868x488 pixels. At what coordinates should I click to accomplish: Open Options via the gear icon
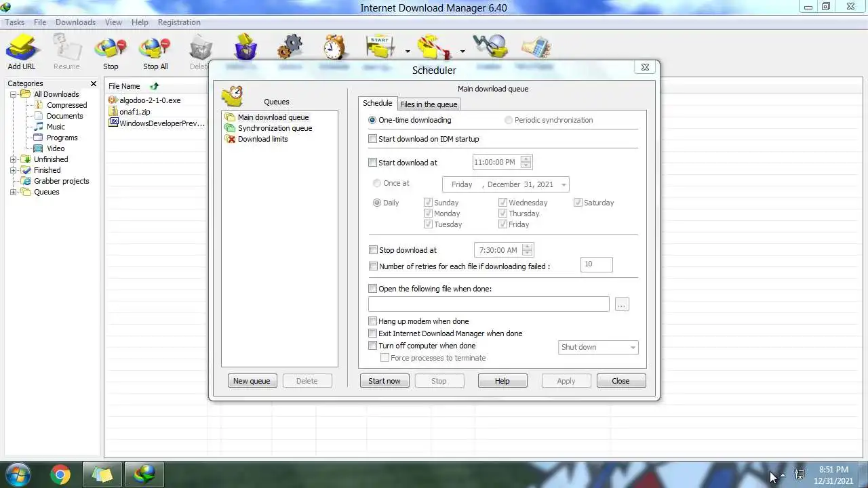point(290,47)
